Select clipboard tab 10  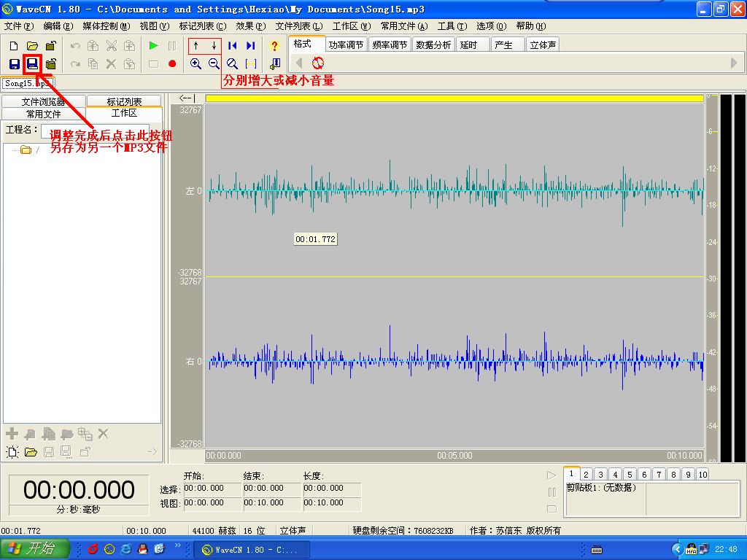[x=703, y=474]
